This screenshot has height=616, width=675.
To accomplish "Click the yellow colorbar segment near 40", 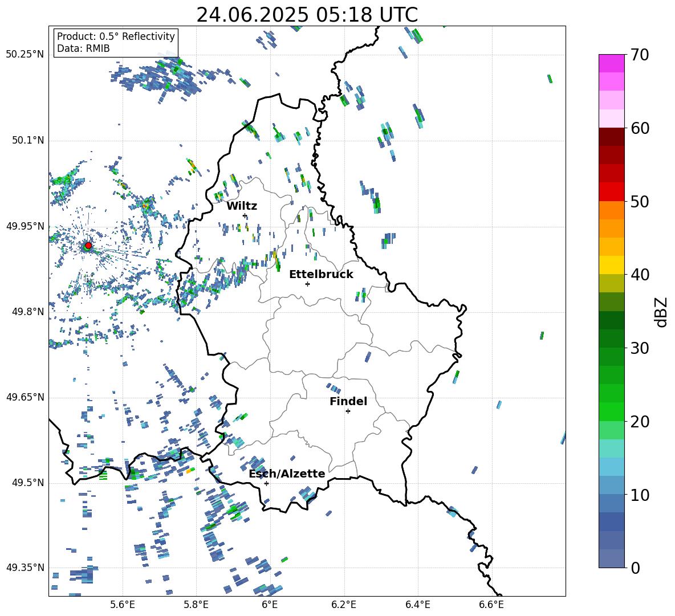I will click(x=611, y=265).
